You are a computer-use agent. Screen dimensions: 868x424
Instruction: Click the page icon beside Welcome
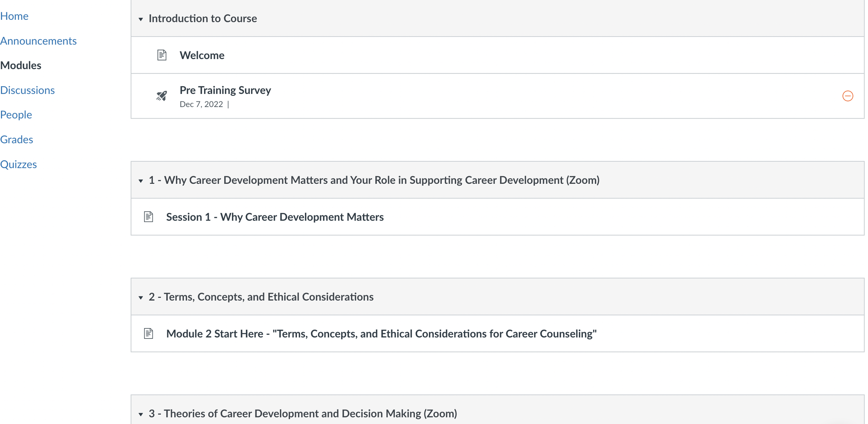pyautogui.click(x=162, y=55)
